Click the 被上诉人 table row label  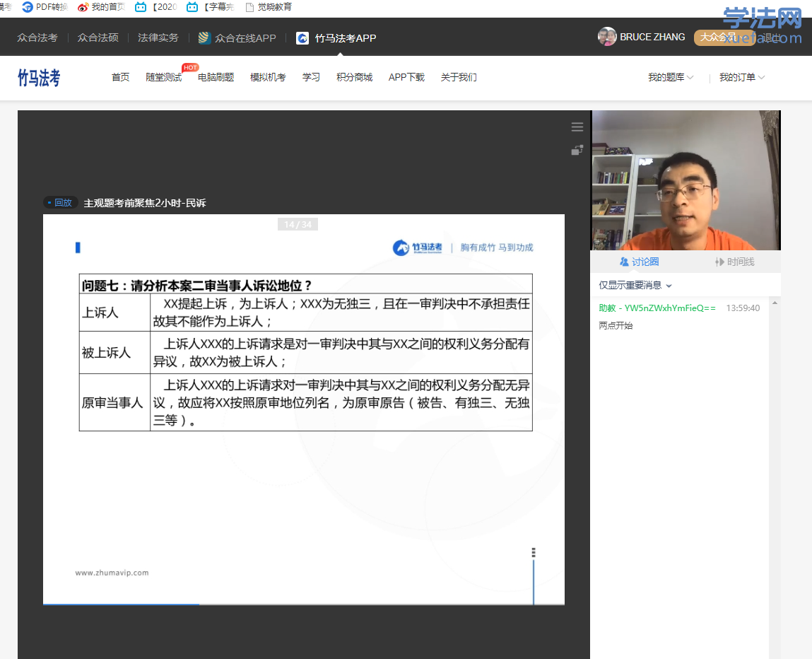click(106, 353)
